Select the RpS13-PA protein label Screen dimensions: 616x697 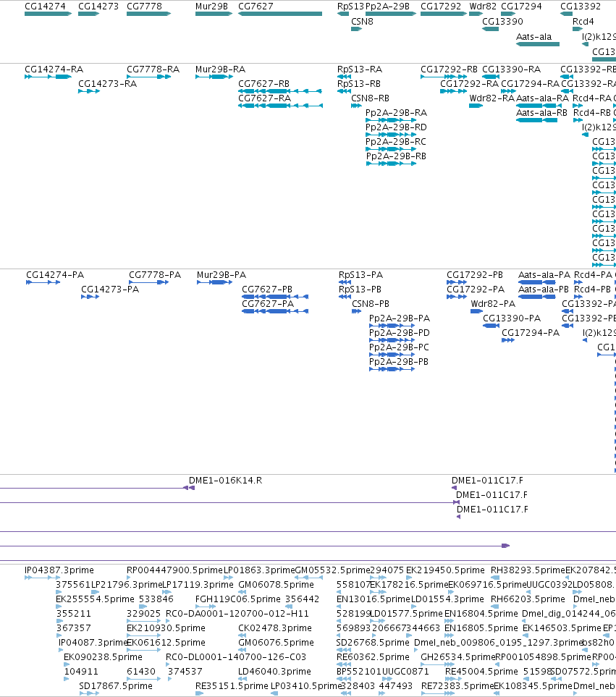(361, 275)
